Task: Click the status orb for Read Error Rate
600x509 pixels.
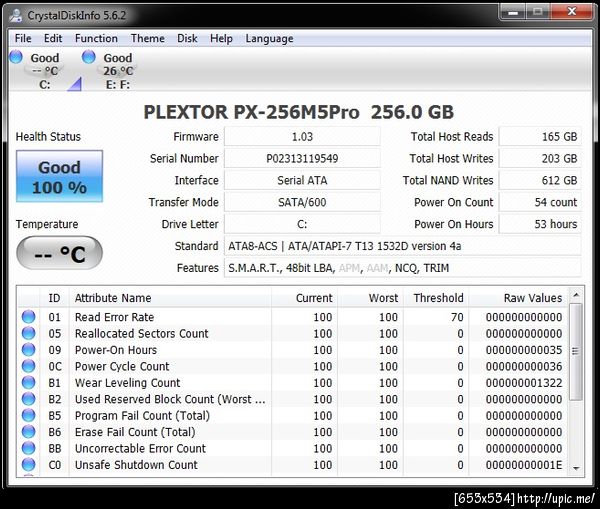Action: point(28,317)
